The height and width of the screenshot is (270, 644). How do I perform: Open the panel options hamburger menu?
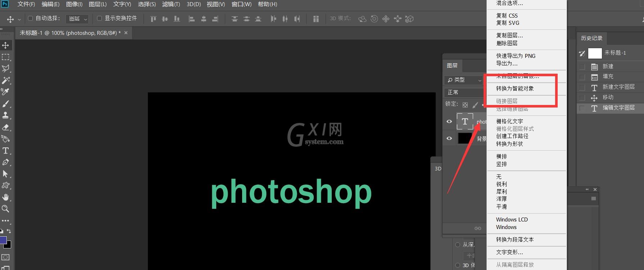pyautogui.click(x=594, y=198)
